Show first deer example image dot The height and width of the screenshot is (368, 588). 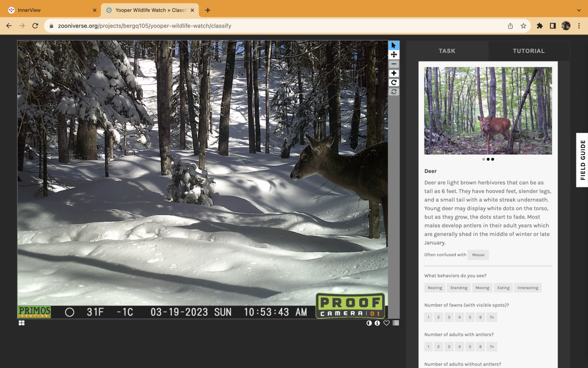[x=484, y=159]
